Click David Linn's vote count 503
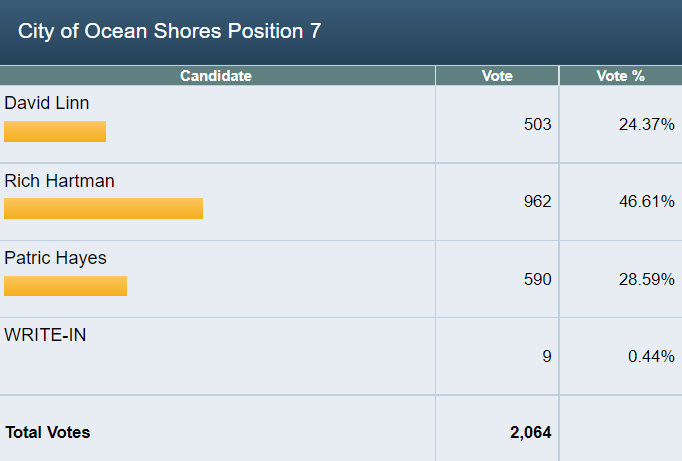682x461 pixels. click(x=537, y=125)
